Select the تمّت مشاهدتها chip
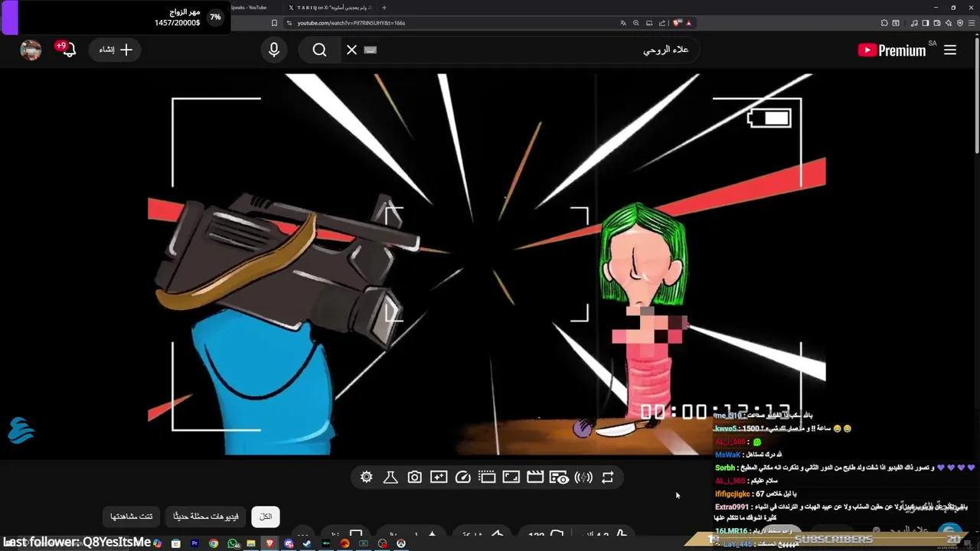 click(131, 517)
